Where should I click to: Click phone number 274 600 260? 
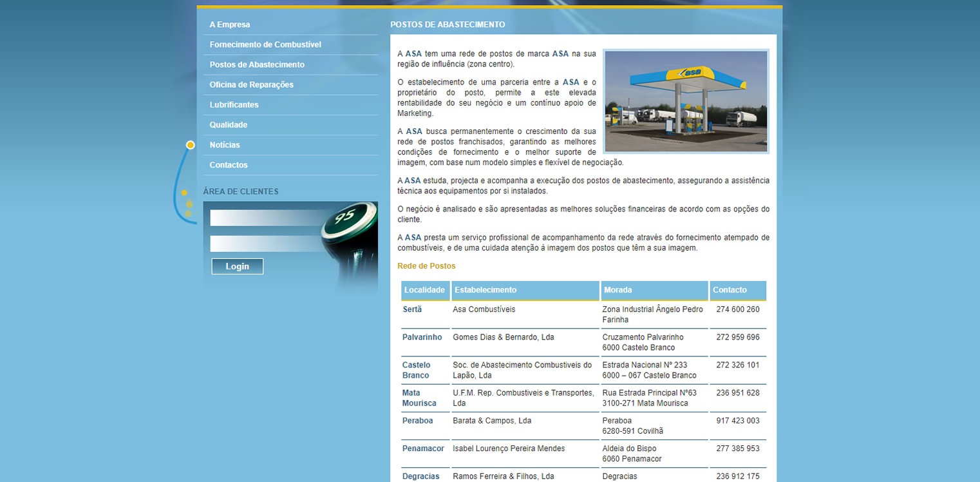(x=738, y=309)
